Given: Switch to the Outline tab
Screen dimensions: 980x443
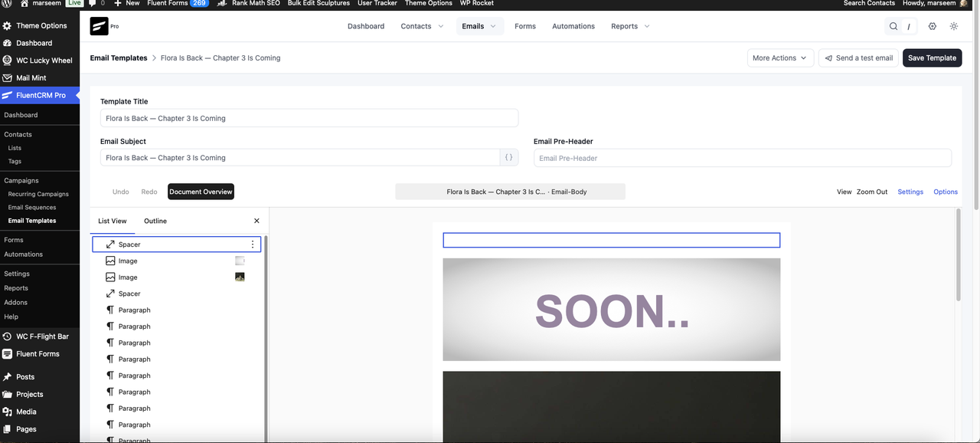Looking at the screenshot, I should [155, 221].
